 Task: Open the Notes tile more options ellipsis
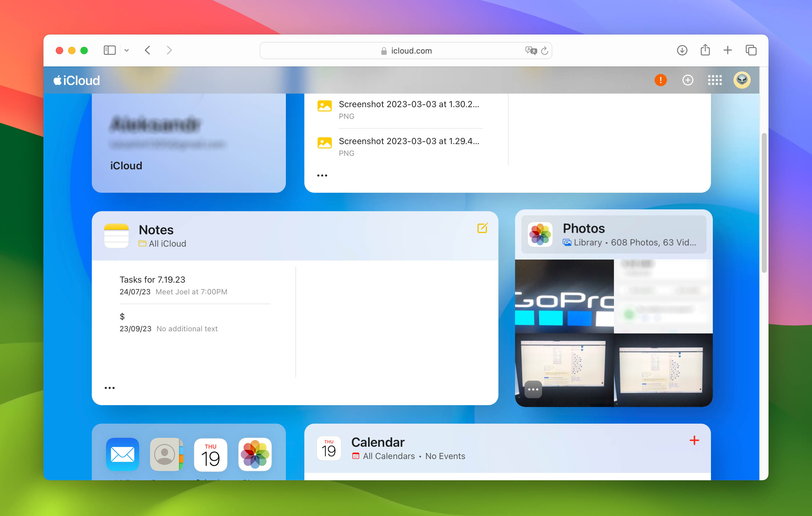pyautogui.click(x=110, y=388)
